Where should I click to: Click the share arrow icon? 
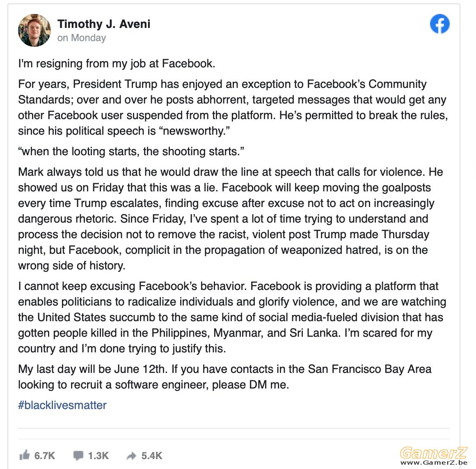(x=131, y=455)
